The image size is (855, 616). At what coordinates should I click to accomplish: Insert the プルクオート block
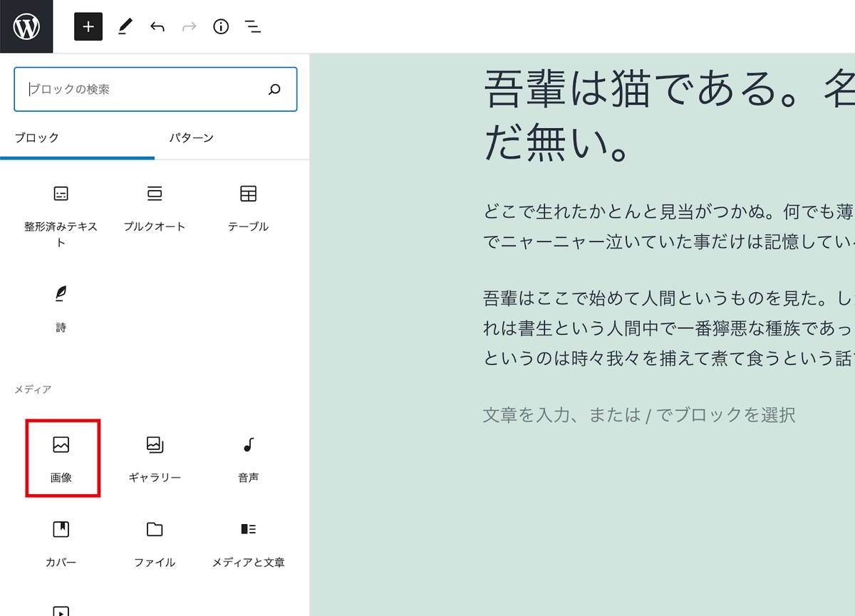(x=155, y=208)
